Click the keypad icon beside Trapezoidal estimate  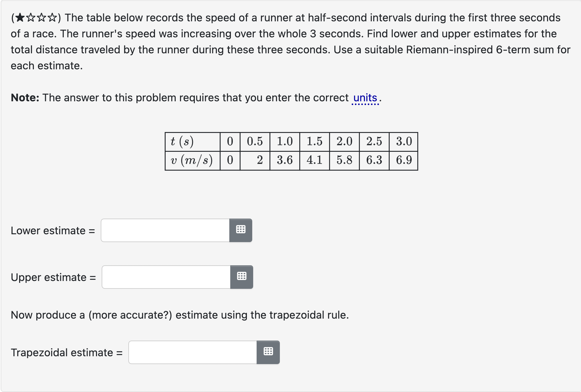pyautogui.click(x=268, y=352)
